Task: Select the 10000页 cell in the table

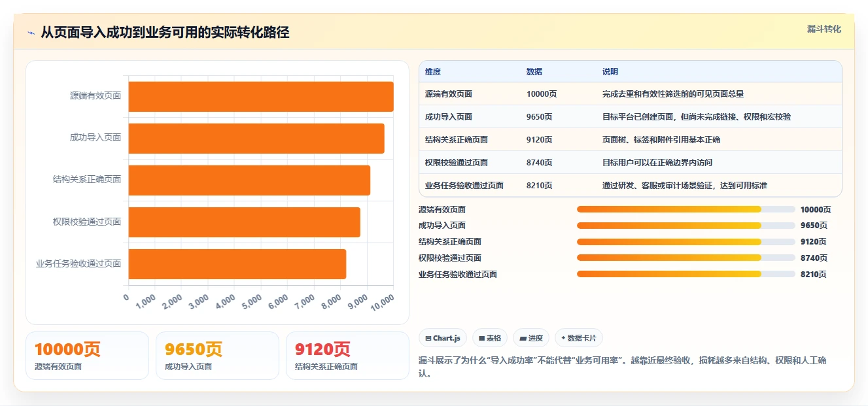Action: tap(542, 94)
